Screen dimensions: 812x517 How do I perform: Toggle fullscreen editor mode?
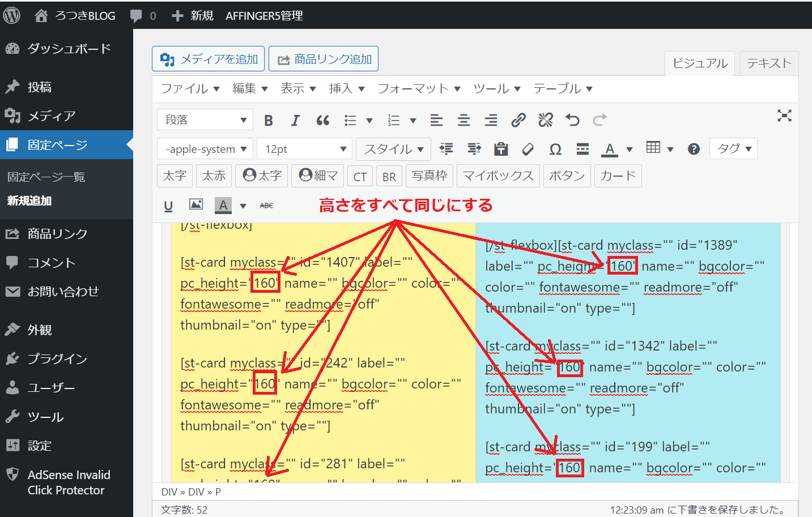click(x=784, y=116)
